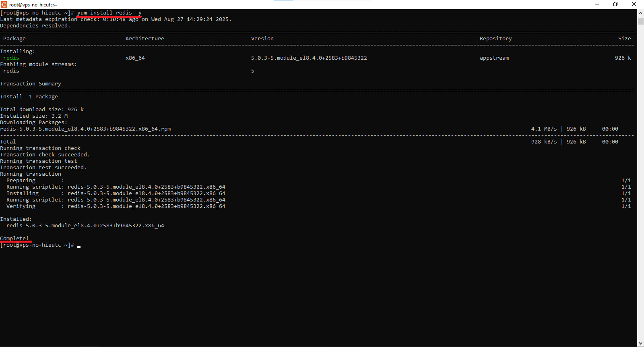The width and height of the screenshot is (644, 347).
Task: Click the vertical scrollbar thumb
Action: pyautogui.click(x=640, y=21)
